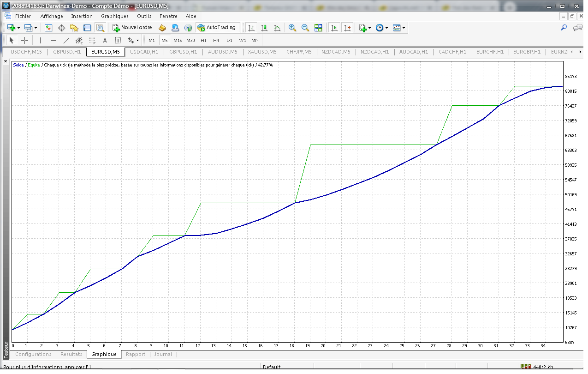The width and height of the screenshot is (588, 374).
Task: Switch to the Rapport tab
Action: point(136,354)
